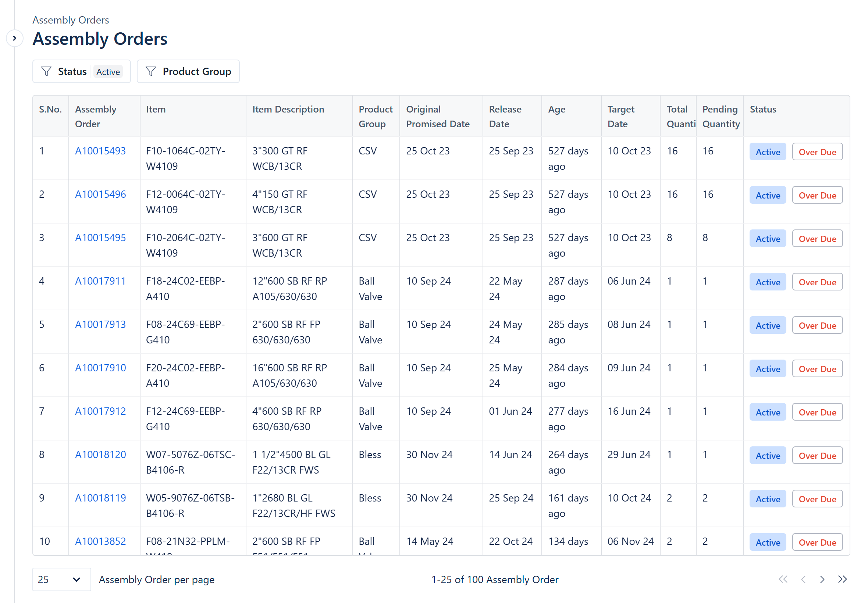Open assembly order A10018120
Image resolution: width=868 pixels, height=603 pixels.
click(x=100, y=454)
